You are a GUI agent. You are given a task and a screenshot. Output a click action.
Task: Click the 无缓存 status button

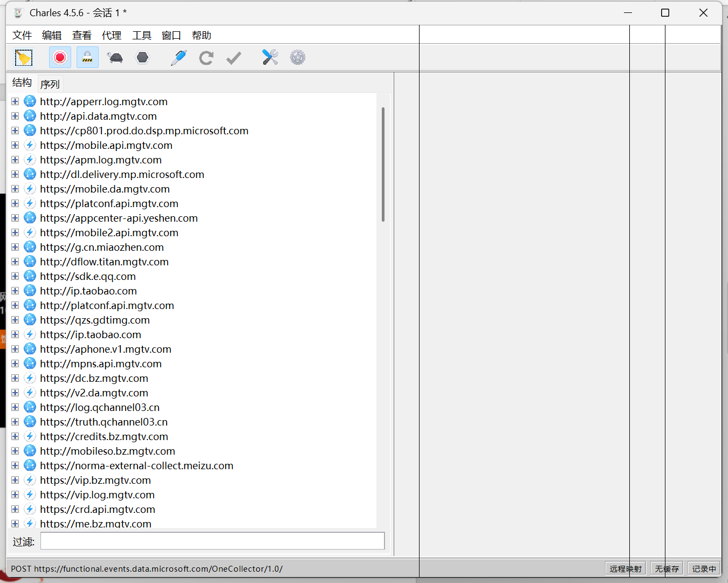(667, 568)
